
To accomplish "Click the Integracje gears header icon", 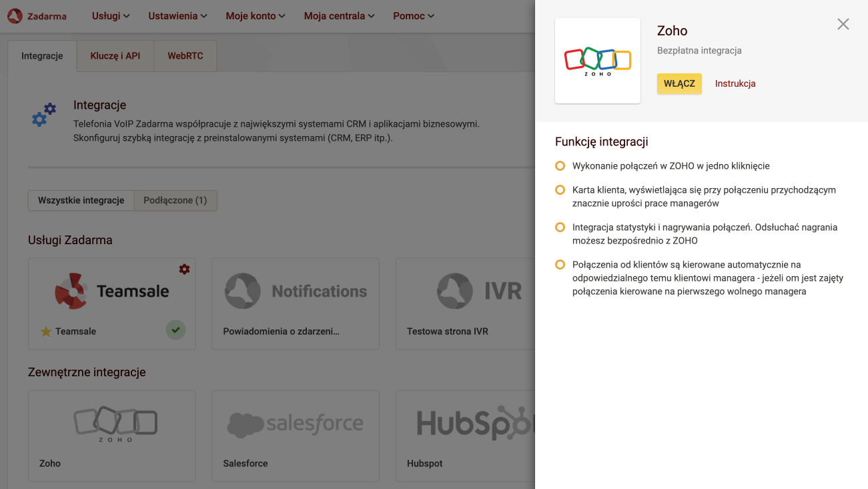I will pyautogui.click(x=45, y=115).
